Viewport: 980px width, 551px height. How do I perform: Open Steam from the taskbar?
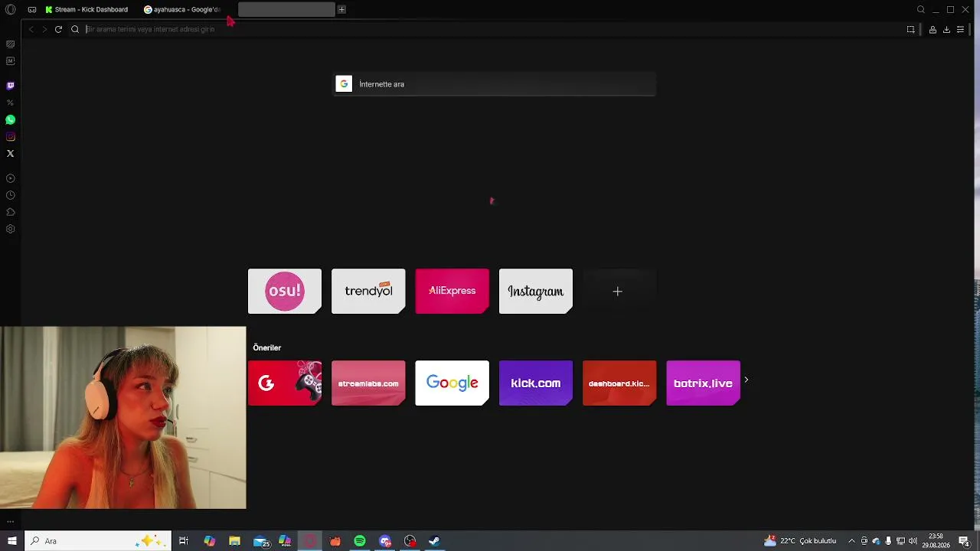tap(435, 541)
